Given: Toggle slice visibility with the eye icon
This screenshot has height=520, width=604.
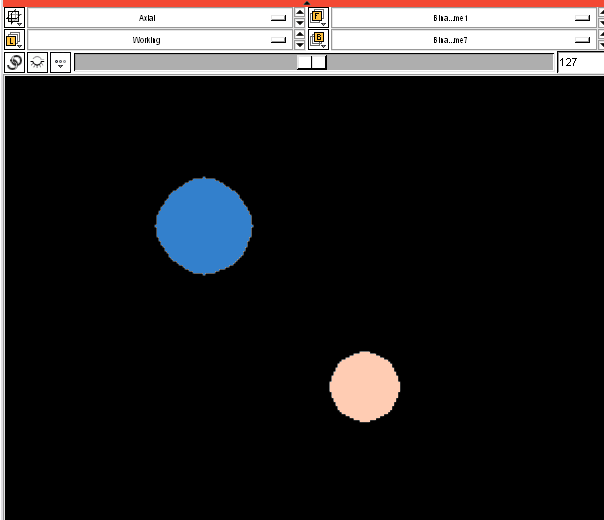Looking at the screenshot, I should tap(38, 62).
